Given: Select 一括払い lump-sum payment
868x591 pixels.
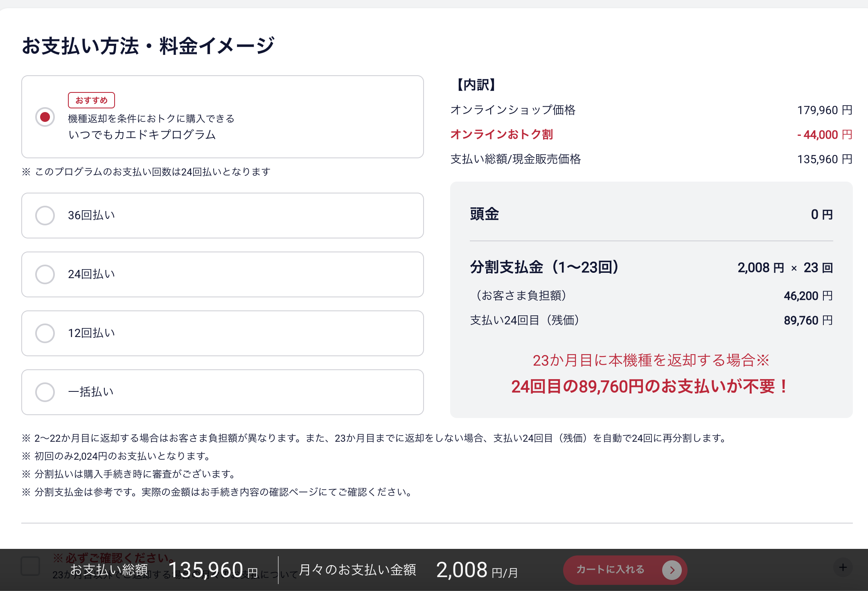Looking at the screenshot, I should click(45, 392).
